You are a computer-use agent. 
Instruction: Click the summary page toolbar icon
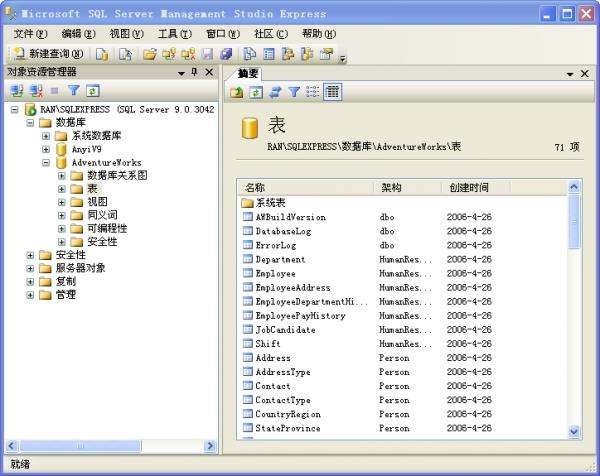(269, 54)
